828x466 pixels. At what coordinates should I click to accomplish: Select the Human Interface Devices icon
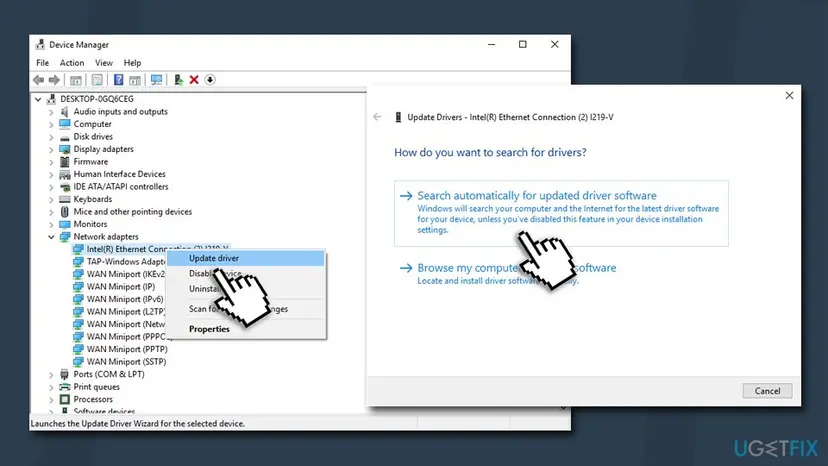point(64,174)
